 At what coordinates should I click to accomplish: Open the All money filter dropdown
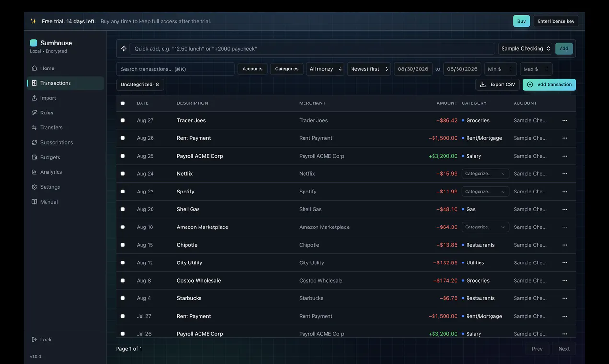(325, 69)
